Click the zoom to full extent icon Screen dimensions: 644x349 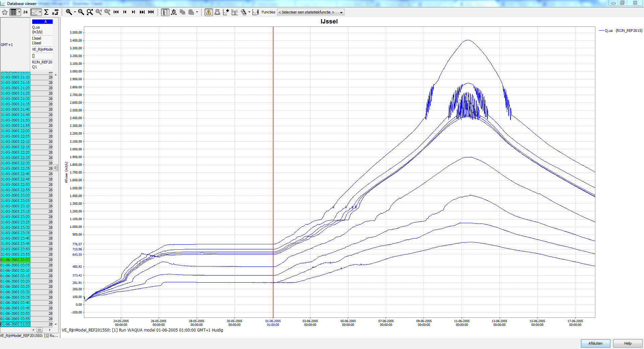[90, 12]
